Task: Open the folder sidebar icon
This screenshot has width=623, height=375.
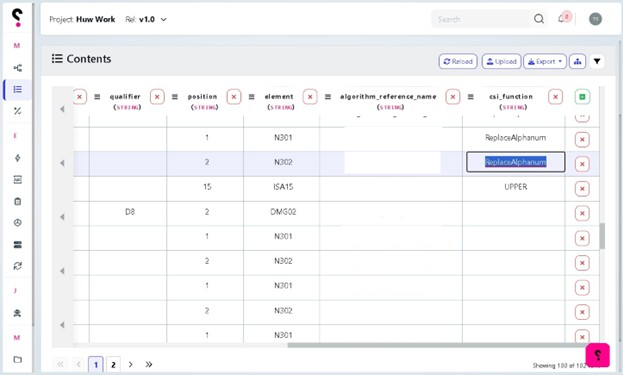Action: pyautogui.click(x=17, y=360)
